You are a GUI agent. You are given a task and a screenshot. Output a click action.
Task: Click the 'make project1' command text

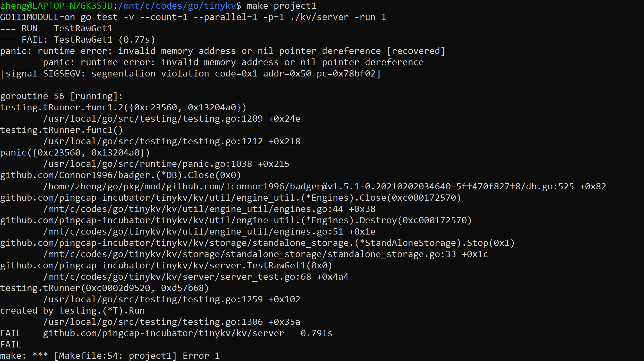[x=281, y=6]
